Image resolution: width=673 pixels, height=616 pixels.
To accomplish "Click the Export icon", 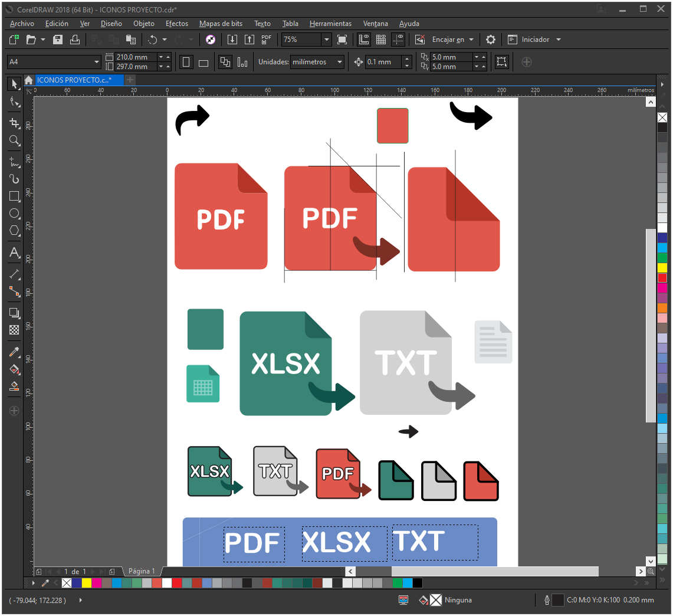I will [x=249, y=40].
